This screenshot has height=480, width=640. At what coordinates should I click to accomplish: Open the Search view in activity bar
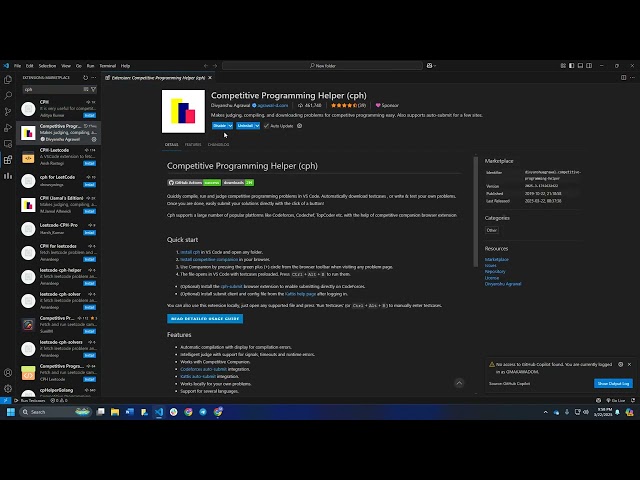coord(8,96)
